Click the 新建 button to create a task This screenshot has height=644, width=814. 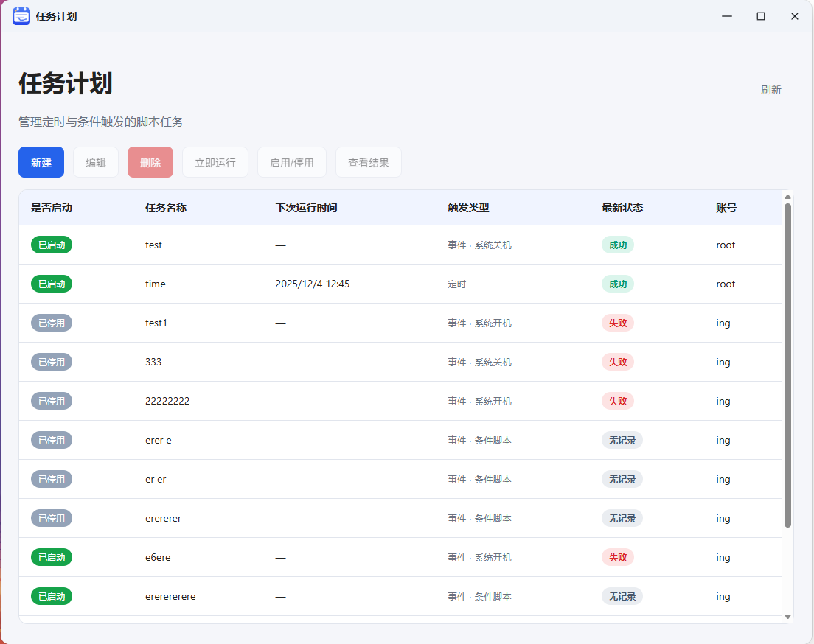41,162
